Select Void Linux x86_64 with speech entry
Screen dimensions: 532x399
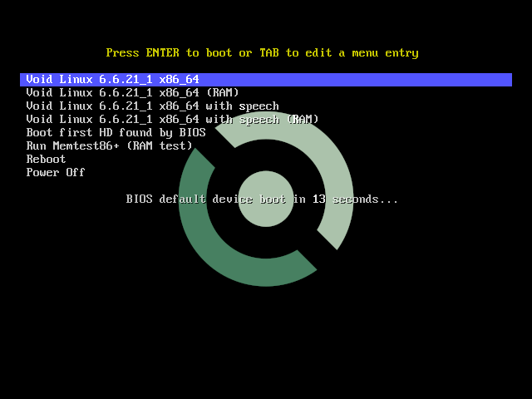tap(153, 106)
